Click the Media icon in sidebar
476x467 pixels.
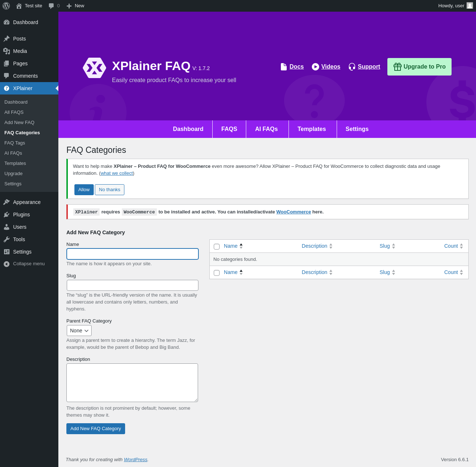[7, 51]
